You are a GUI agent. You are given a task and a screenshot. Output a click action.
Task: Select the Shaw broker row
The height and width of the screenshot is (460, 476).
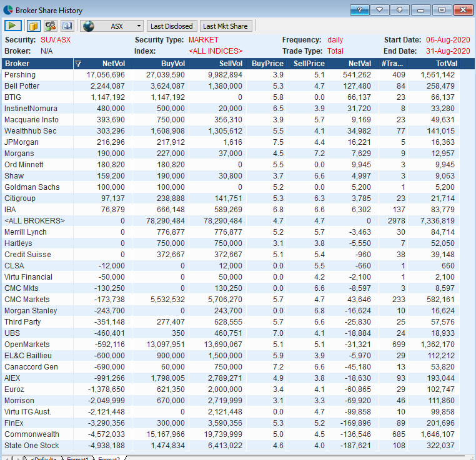pos(231,176)
